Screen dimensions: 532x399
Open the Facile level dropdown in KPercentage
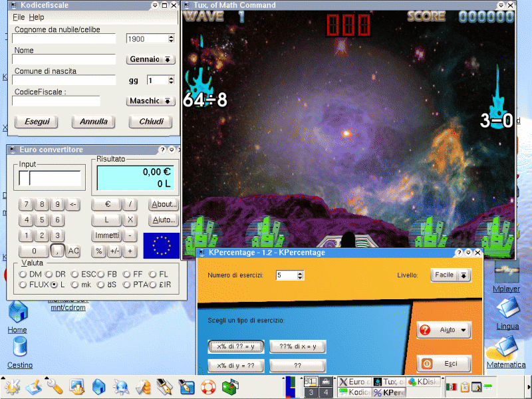pyautogui.click(x=451, y=275)
